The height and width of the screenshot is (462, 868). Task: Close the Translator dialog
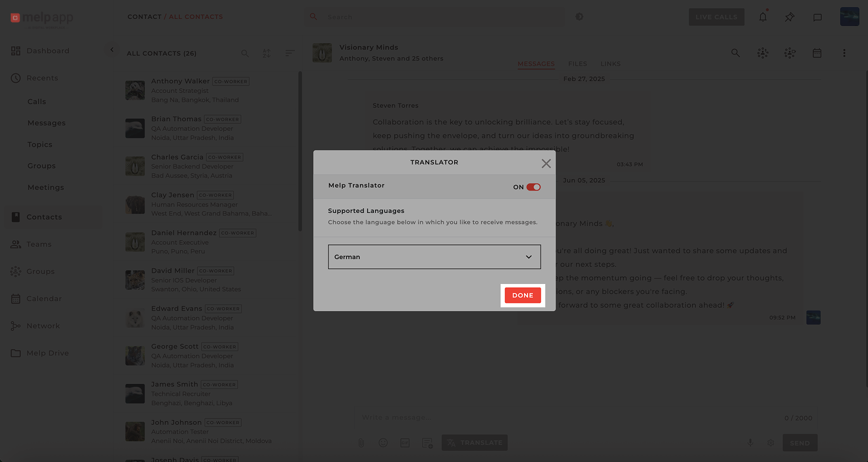click(x=546, y=163)
